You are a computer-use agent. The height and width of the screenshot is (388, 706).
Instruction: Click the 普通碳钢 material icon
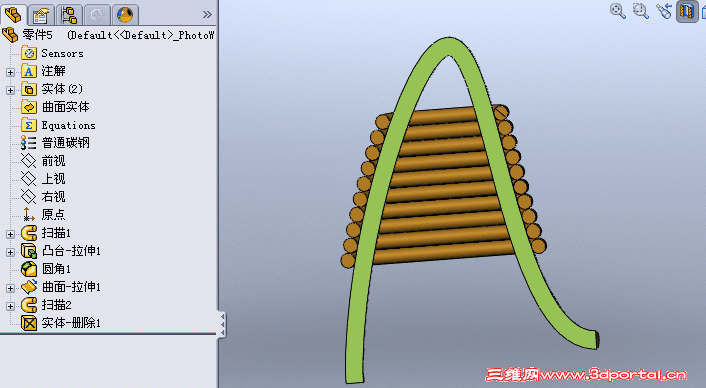pyautogui.click(x=29, y=143)
